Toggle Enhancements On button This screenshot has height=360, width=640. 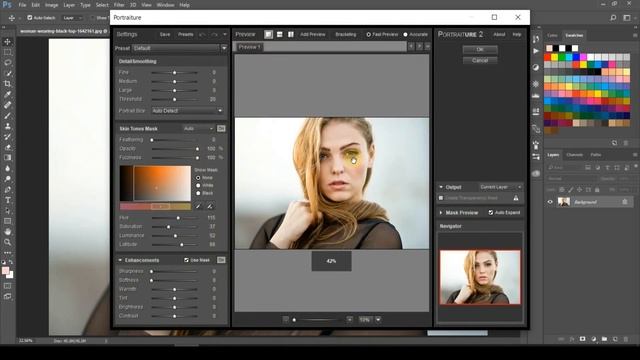pos(221,260)
